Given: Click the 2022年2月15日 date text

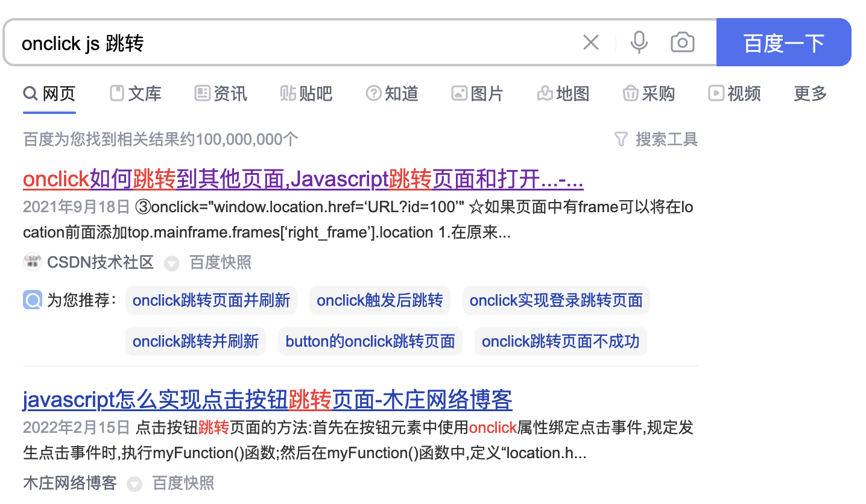Looking at the screenshot, I should 77,428.
